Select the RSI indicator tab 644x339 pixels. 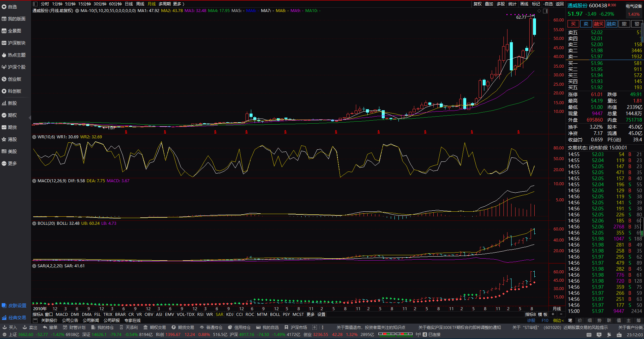tap(200, 315)
